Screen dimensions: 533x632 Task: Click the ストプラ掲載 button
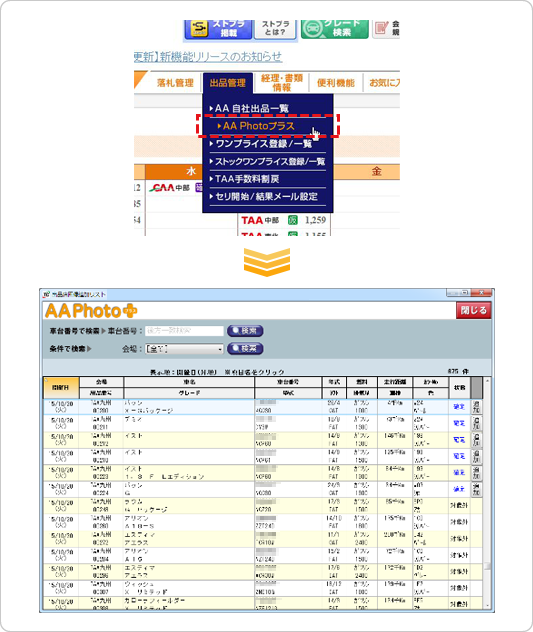click(x=218, y=29)
